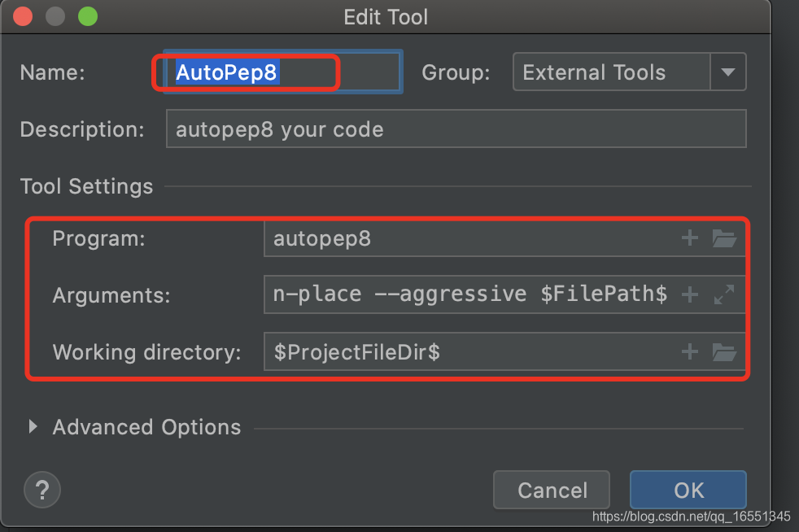Insert a macro into the Working directory field

[689, 351]
